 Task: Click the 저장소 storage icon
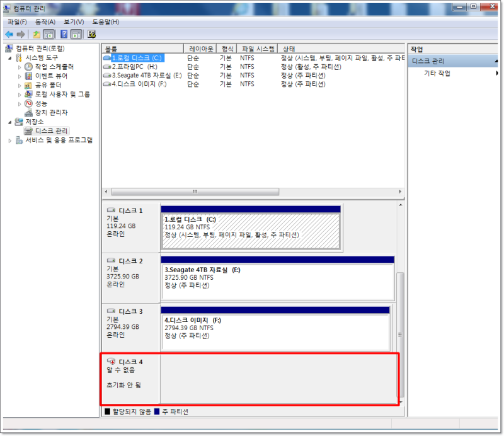pyautogui.click(x=19, y=122)
